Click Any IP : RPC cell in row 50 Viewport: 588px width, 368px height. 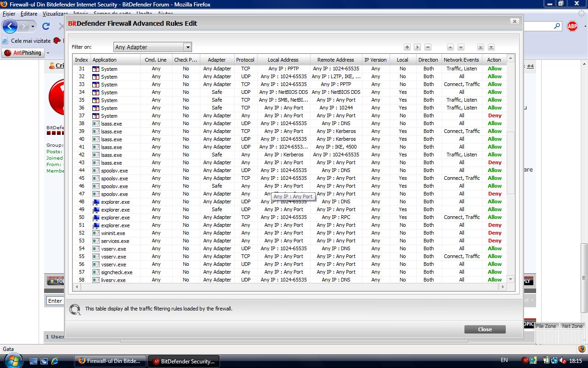(336, 218)
